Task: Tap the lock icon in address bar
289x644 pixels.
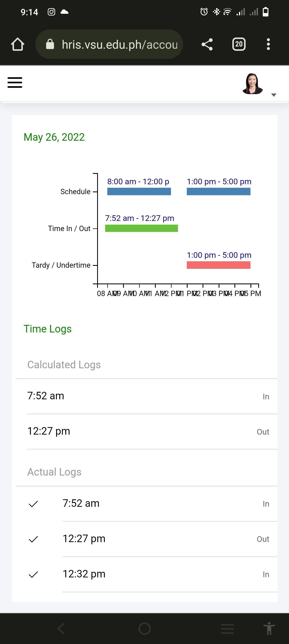Action: tap(50, 44)
